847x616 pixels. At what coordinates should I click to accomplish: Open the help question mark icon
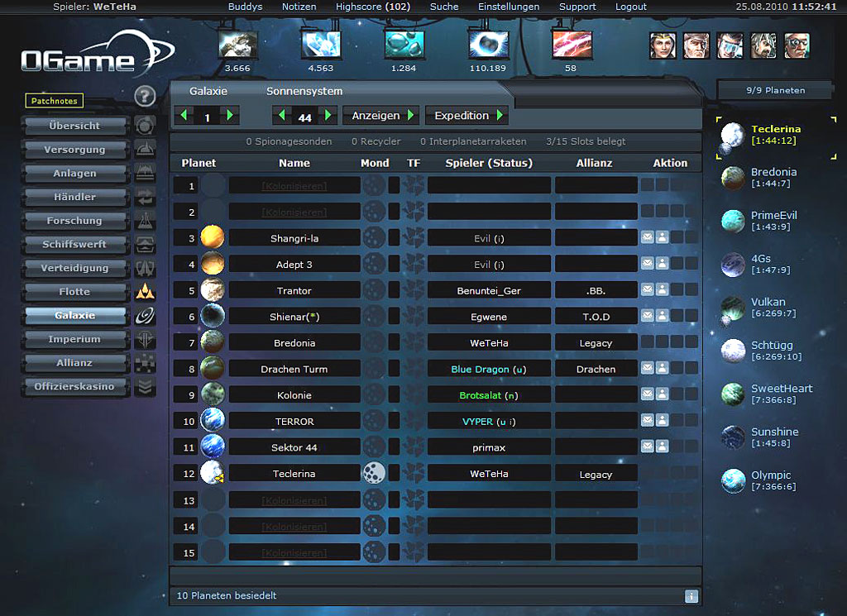click(x=145, y=97)
